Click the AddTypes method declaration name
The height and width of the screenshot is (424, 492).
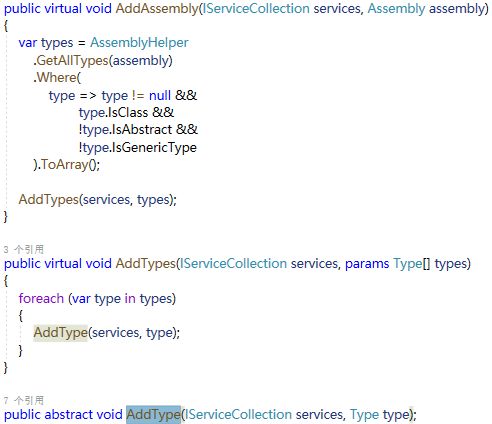146,263
